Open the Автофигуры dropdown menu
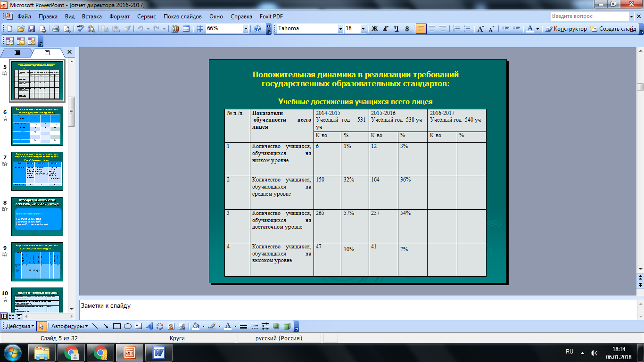The image size is (644, 362). coord(69,326)
